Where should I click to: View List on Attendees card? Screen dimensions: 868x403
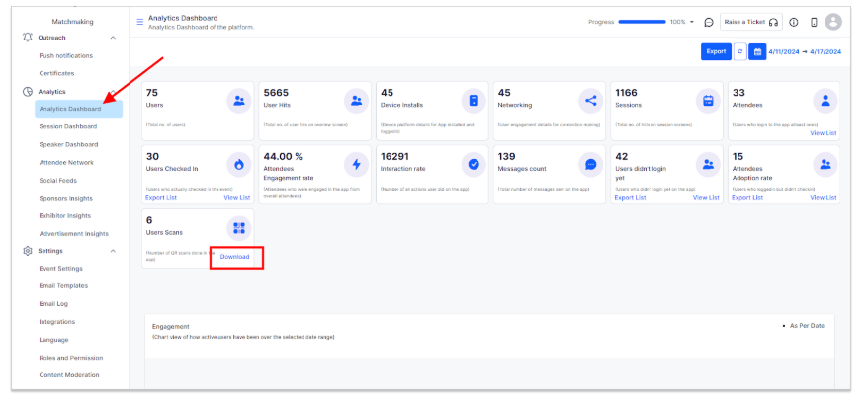[824, 133]
